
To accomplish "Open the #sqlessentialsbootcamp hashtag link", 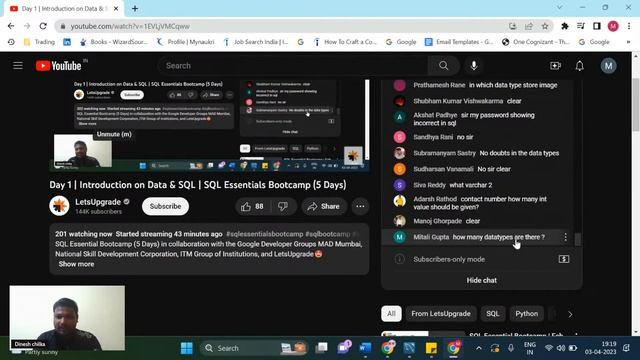I will tap(264, 234).
